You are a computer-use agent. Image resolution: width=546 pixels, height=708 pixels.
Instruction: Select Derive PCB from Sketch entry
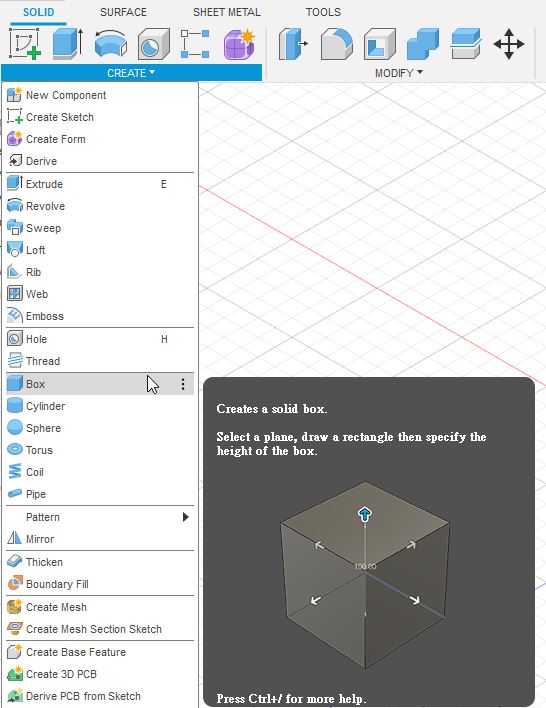coord(100,696)
